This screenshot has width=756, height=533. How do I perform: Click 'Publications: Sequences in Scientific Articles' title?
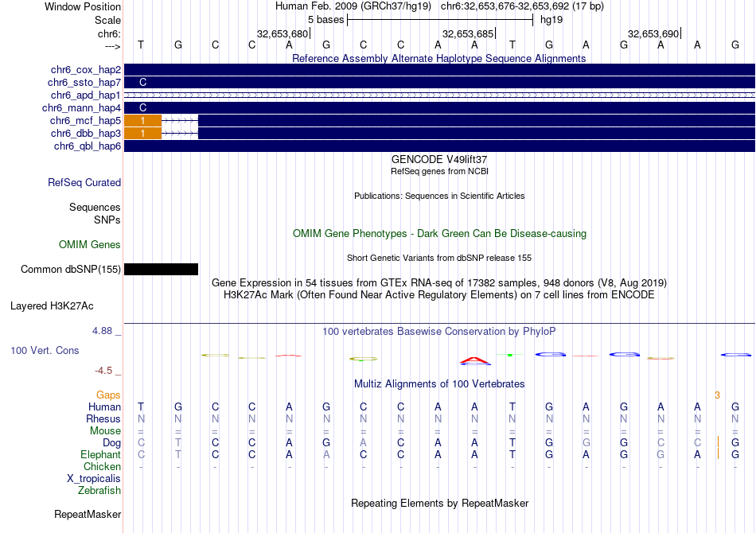click(x=439, y=196)
